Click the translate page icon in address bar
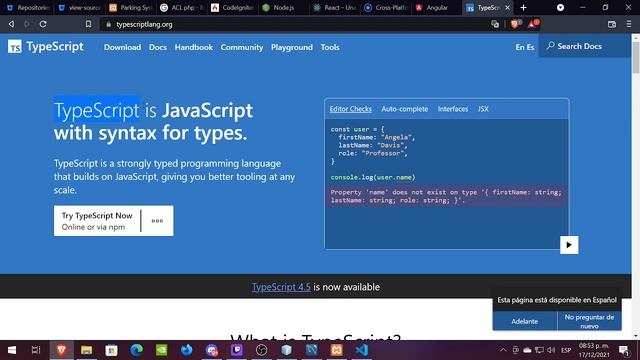Image resolution: width=640 pixels, height=360 pixels. click(x=495, y=24)
